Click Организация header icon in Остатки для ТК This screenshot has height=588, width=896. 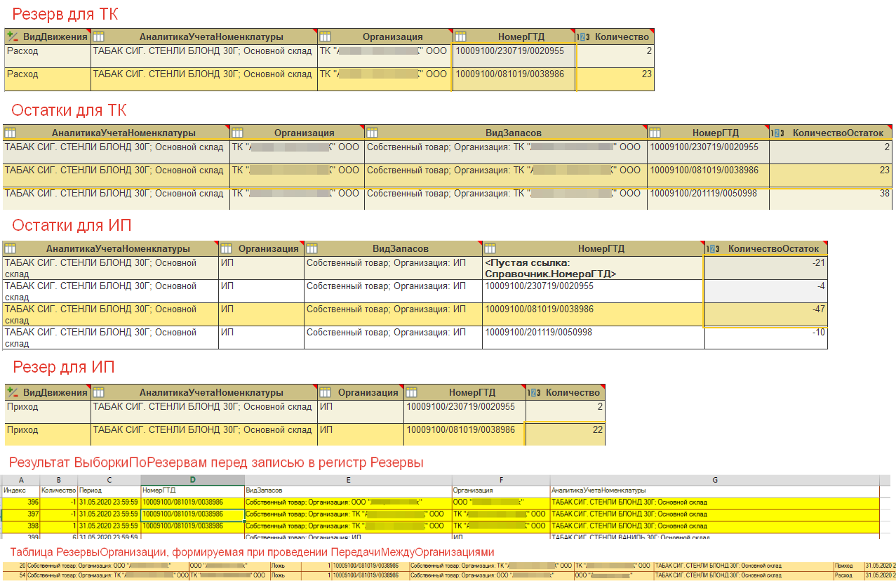[238, 133]
